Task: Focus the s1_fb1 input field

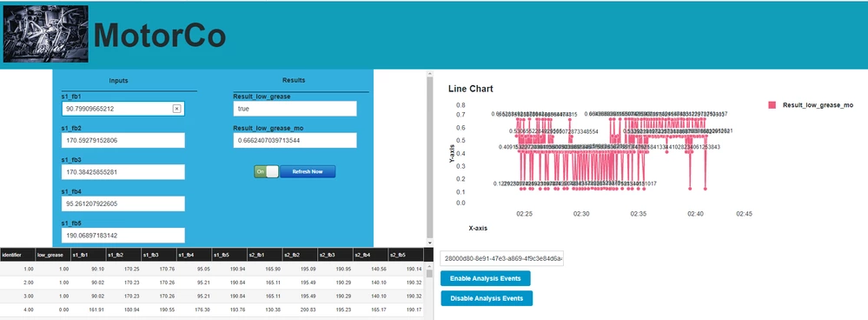Action: 123,109
